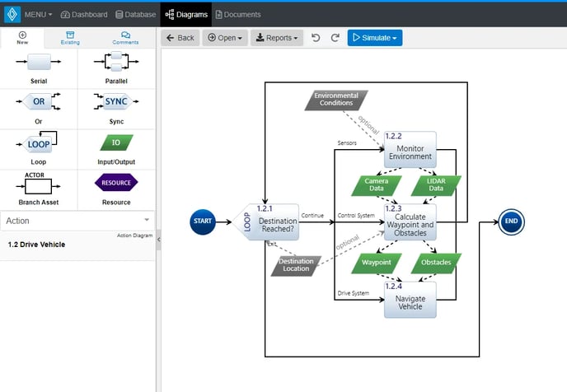The height and width of the screenshot is (392, 567).
Task: Select the Navigate Vehicle action node
Action: point(410,301)
